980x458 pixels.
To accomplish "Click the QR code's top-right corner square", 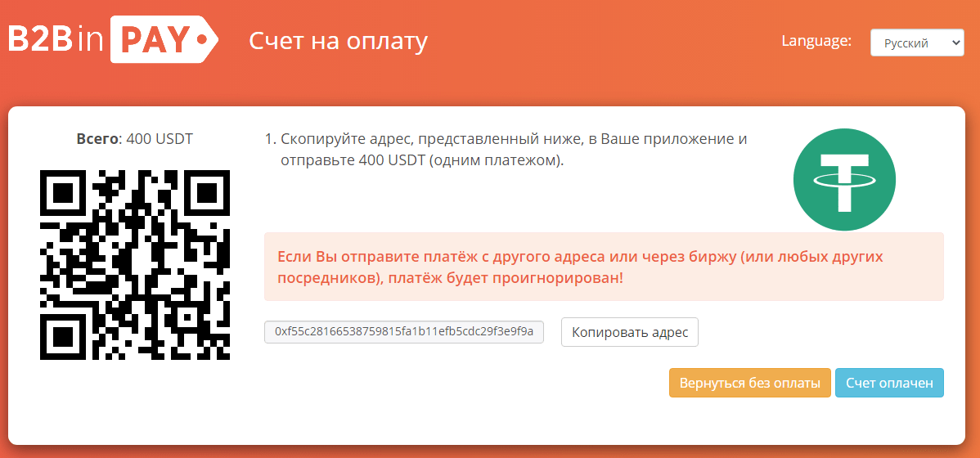I will pos(206,194).
